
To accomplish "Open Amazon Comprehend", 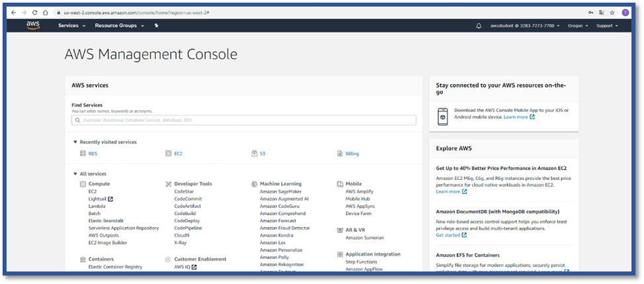I will pos(282,214).
